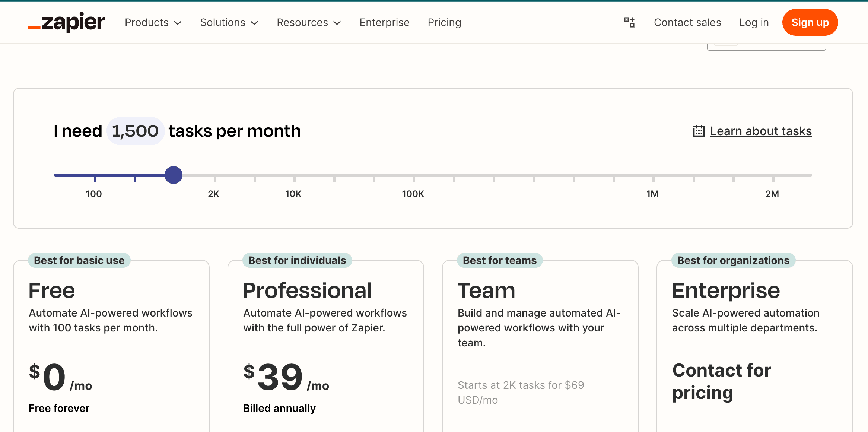Open Learn about tasks link

[761, 131]
